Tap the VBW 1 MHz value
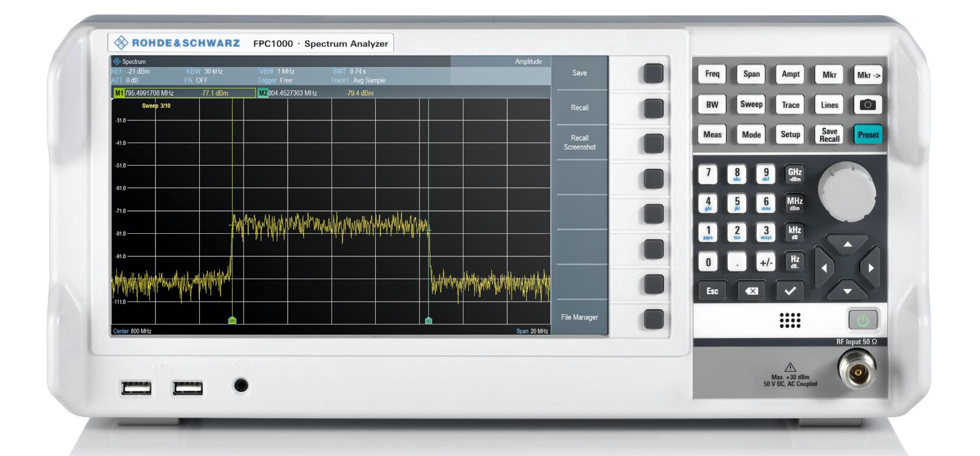 click(x=277, y=71)
